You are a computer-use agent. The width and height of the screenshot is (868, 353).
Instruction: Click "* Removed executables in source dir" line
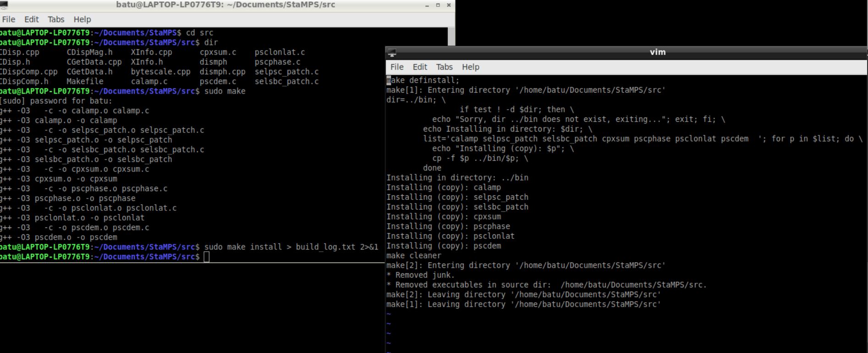click(547, 285)
